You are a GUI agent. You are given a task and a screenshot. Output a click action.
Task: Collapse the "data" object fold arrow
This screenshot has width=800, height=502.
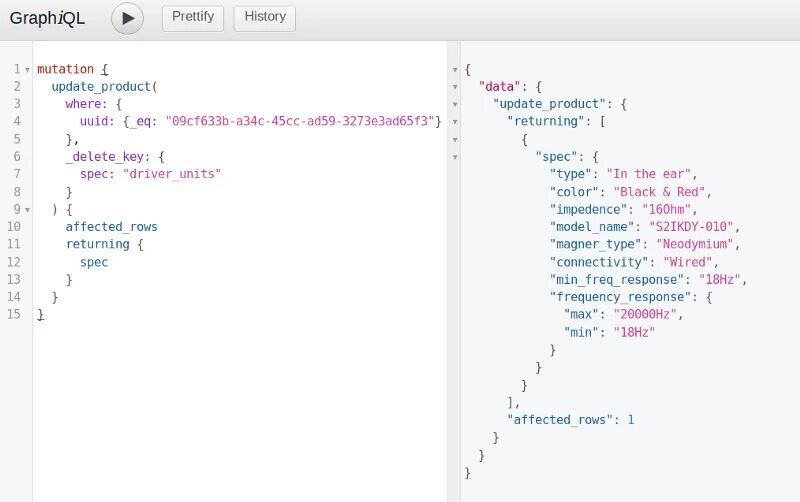[455, 87]
